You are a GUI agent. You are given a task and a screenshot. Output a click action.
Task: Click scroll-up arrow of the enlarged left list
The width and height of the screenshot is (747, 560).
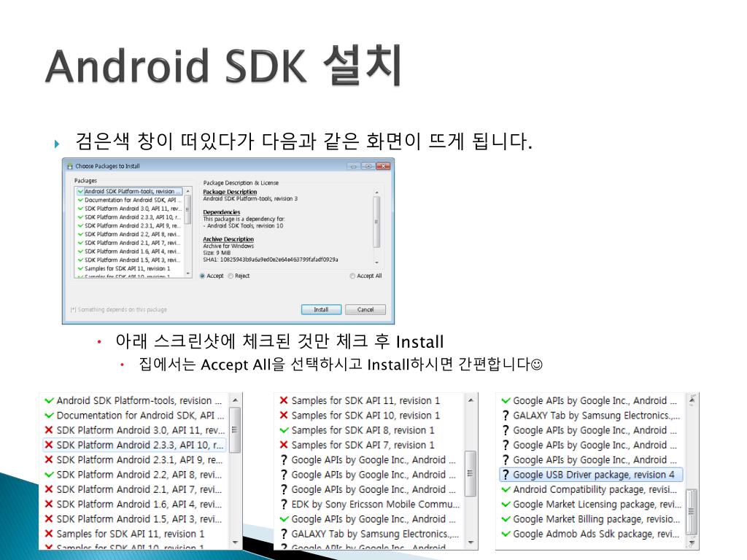235,400
